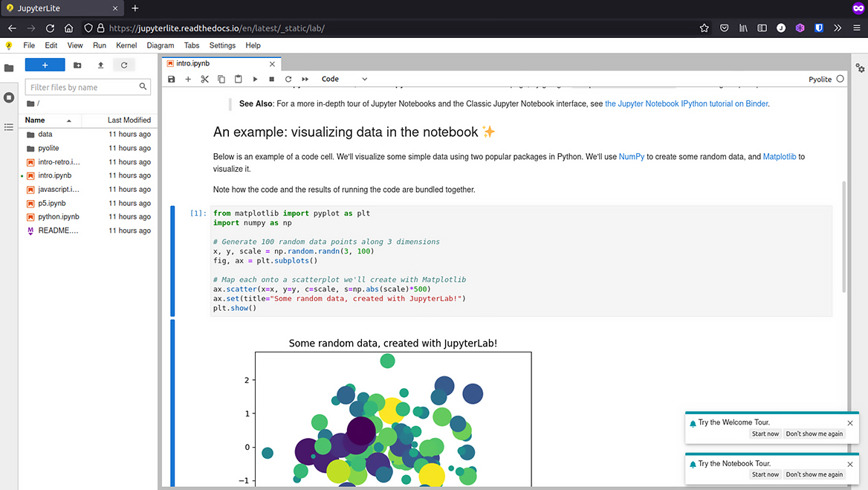This screenshot has height=490, width=868.
Task: Select the p5.ipynb file
Action: 88,203
